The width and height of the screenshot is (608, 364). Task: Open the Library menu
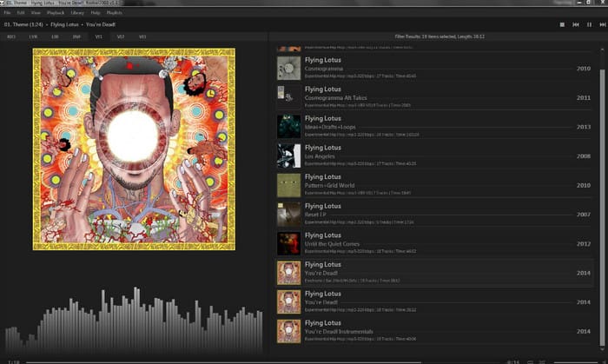coord(77,13)
